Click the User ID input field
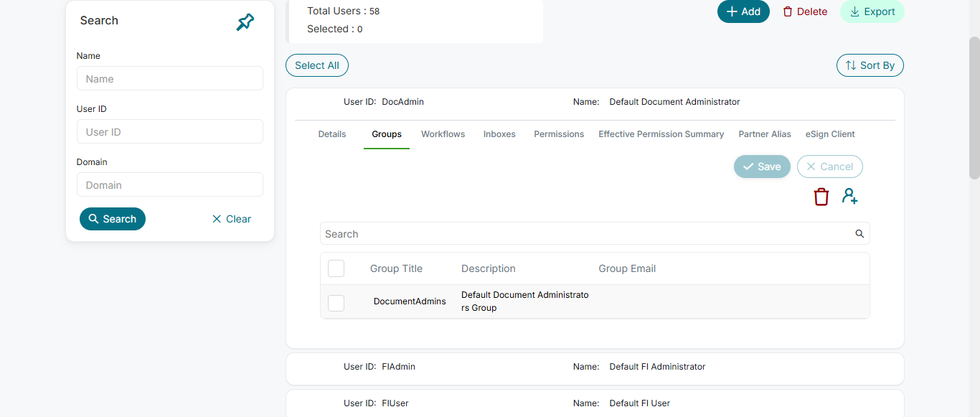 coord(170,132)
